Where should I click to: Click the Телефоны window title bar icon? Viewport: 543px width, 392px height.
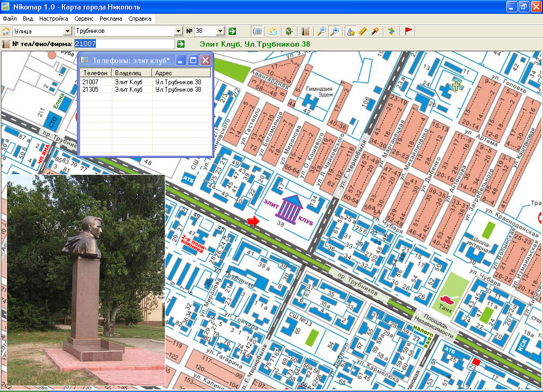pyautogui.click(x=84, y=60)
